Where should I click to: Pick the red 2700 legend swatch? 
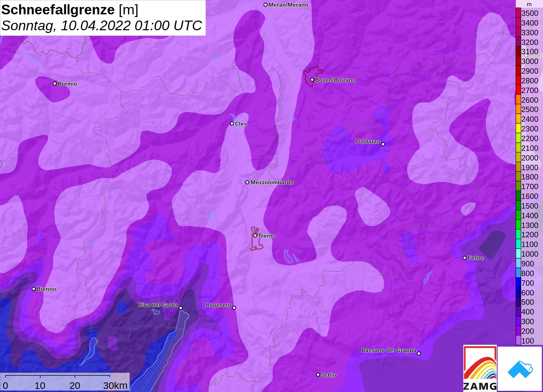[x=518, y=90]
